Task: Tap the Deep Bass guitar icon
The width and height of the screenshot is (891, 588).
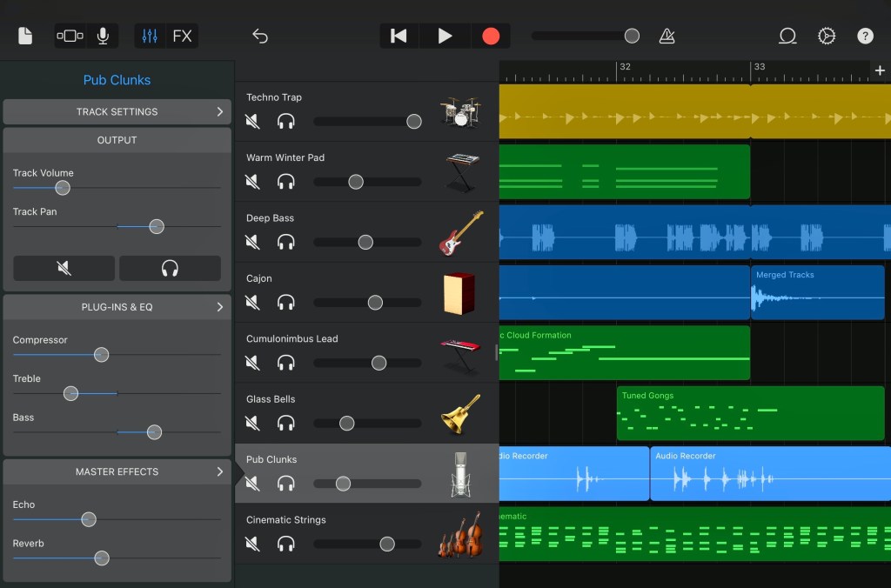Action: point(461,233)
